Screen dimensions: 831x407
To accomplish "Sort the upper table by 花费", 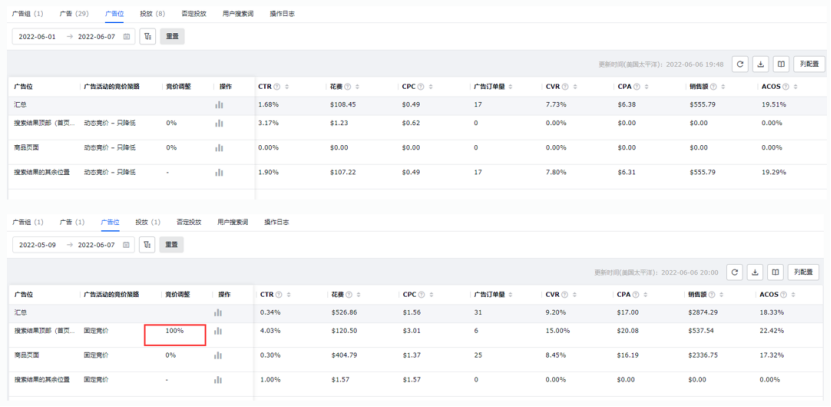I will (x=357, y=86).
